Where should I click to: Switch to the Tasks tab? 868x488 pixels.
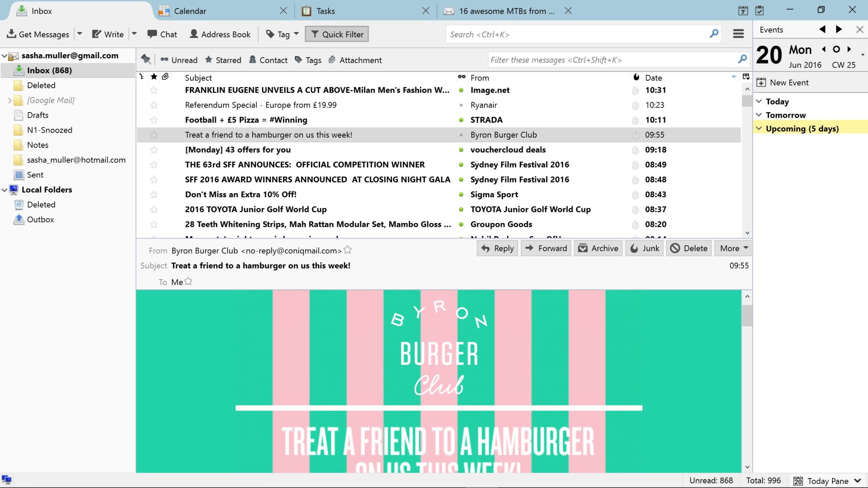pyautogui.click(x=324, y=11)
